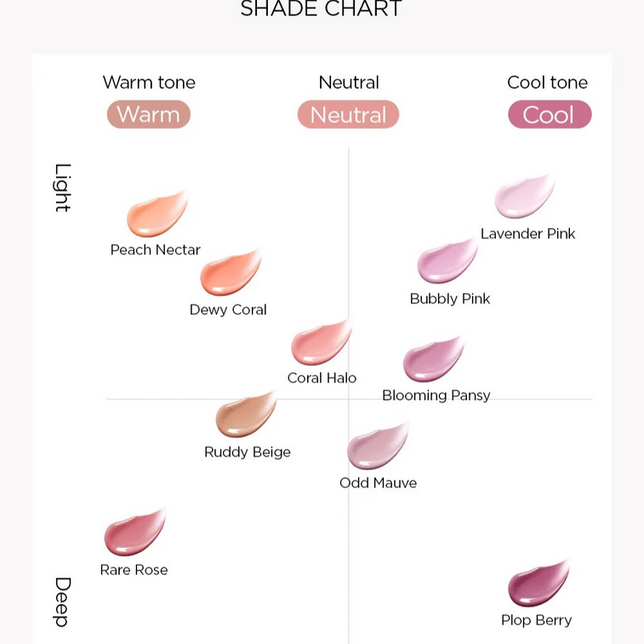The image size is (644, 644).
Task: Click the Peach Nectar text label
Action: click(x=155, y=250)
